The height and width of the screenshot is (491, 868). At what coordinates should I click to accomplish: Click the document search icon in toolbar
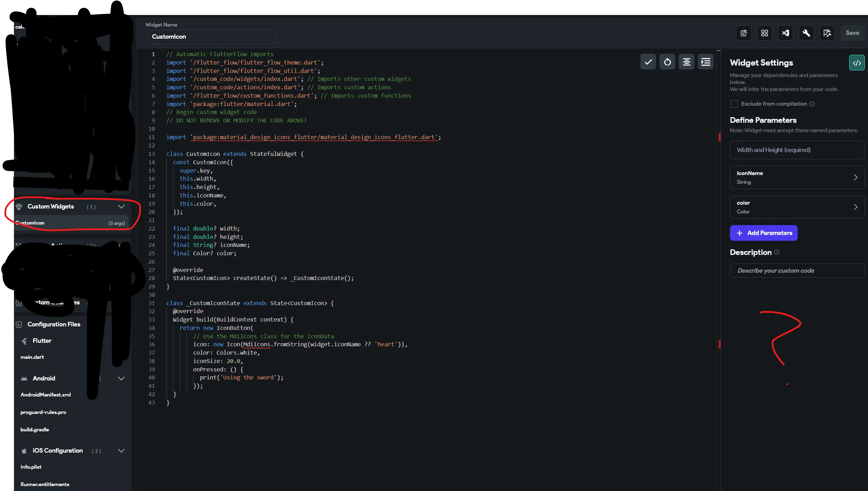[744, 33]
